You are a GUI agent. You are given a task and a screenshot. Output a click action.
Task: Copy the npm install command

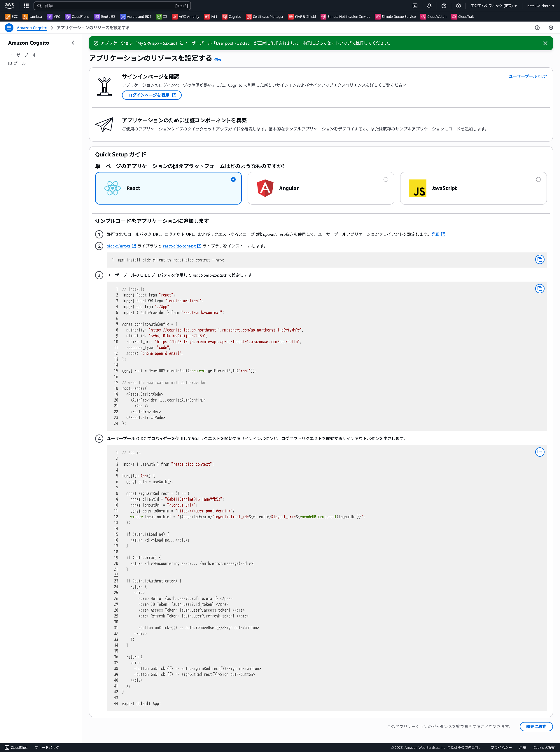[540, 260]
